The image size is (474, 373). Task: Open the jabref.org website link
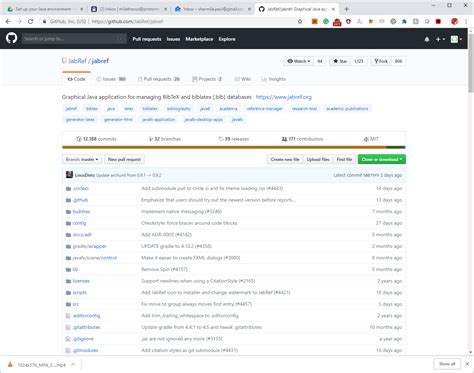click(x=284, y=97)
